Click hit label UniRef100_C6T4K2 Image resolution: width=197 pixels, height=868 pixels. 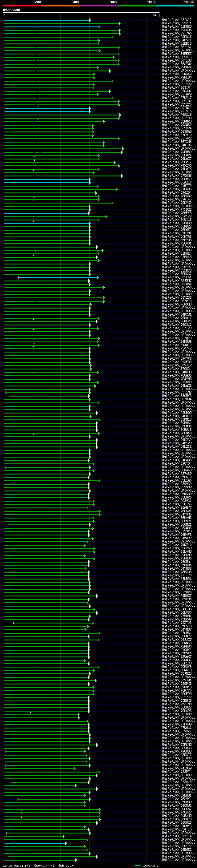click(x=177, y=139)
